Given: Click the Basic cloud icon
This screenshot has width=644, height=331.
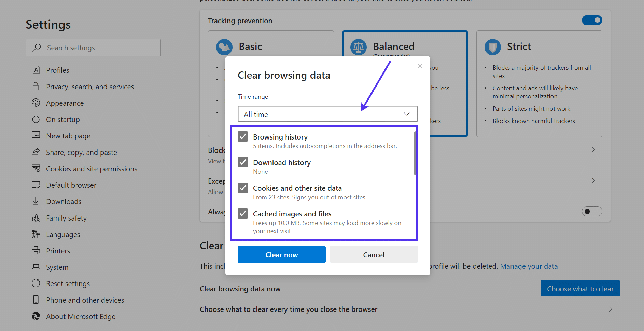Looking at the screenshot, I should tap(224, 47).
